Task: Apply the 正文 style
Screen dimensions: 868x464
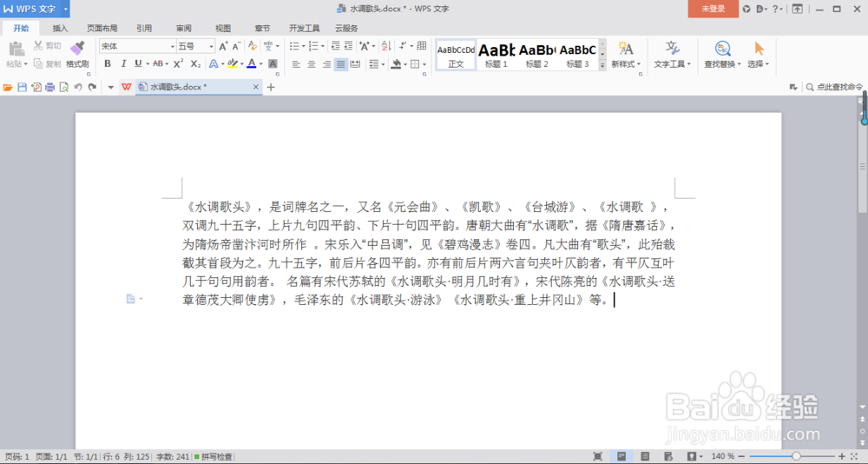Action: pos(456,55)
